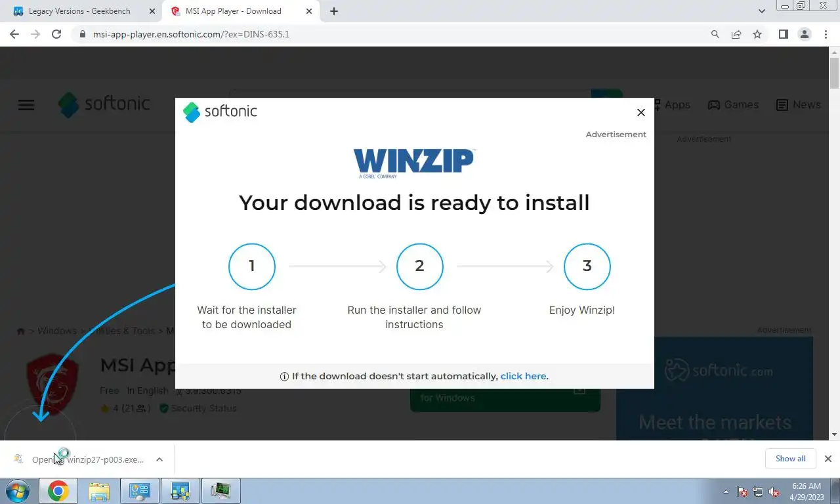Screen dimensions: 840x504
Task: Switch to the Legacy Versions - Geekbench tab
Action: click(x=79, y=11)
